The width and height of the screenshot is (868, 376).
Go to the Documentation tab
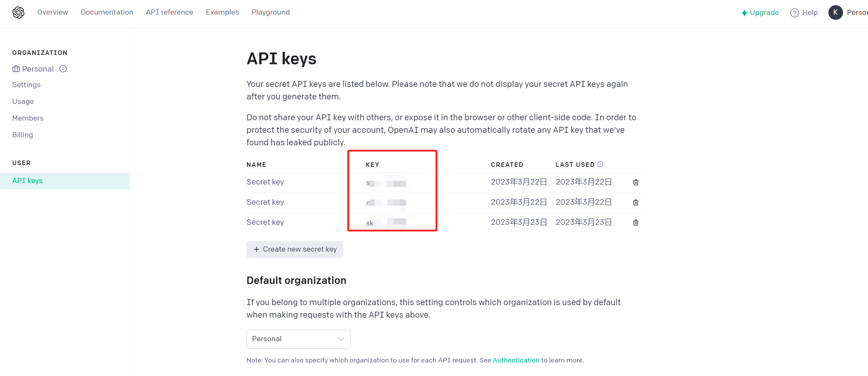(x=107, y=12)
